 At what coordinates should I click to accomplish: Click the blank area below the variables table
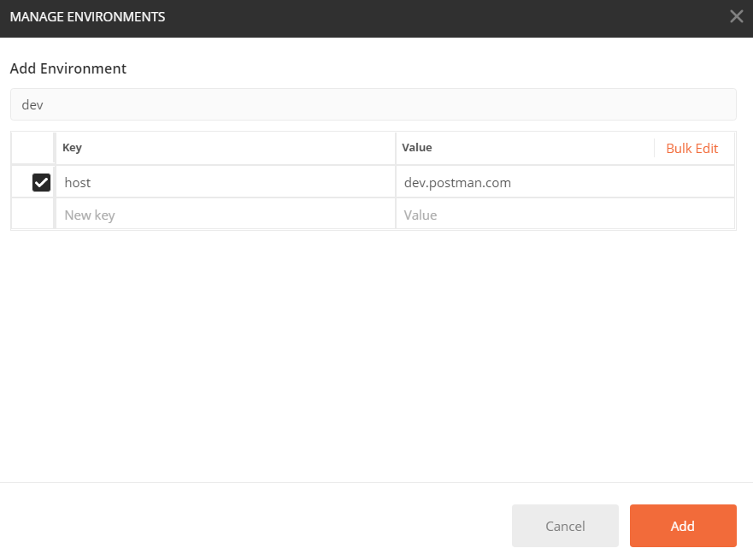click(373, 351)
